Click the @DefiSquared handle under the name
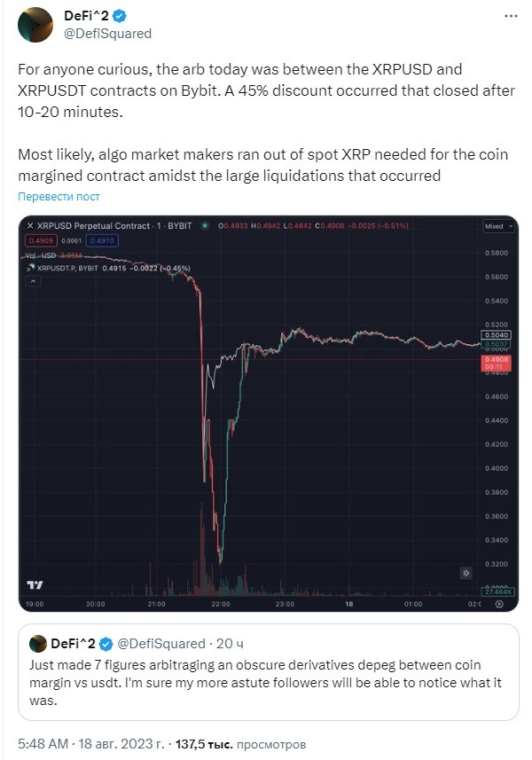Screen dimensions: 532x760 click(x=107, y=34)
